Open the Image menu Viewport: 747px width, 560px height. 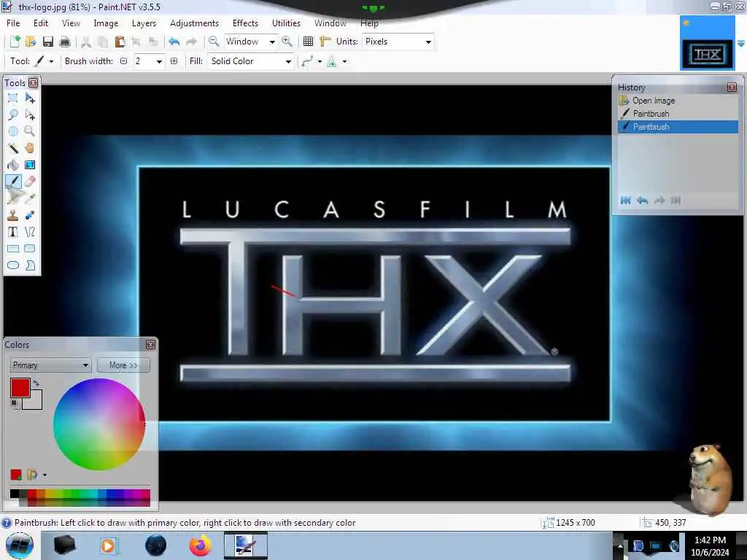tap(106, 23)
